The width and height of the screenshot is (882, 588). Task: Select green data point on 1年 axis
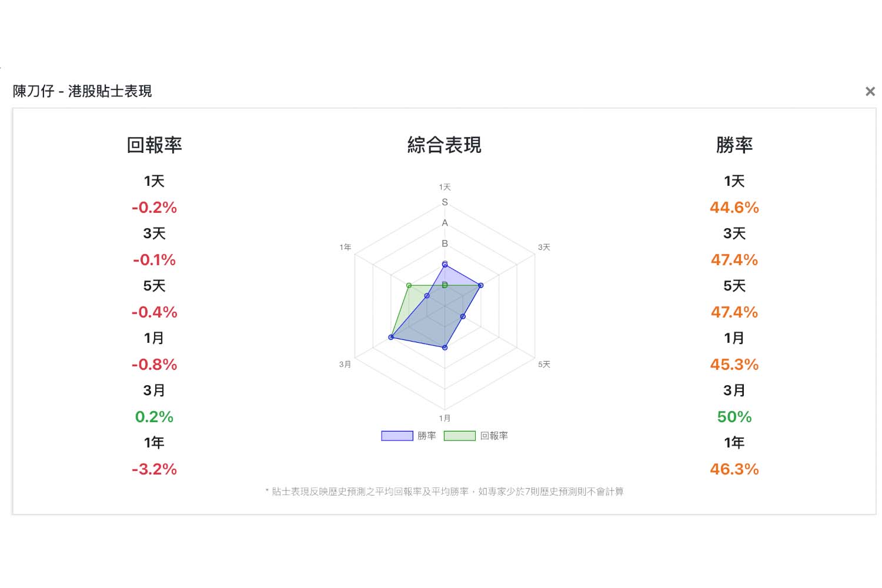[409, 285]
